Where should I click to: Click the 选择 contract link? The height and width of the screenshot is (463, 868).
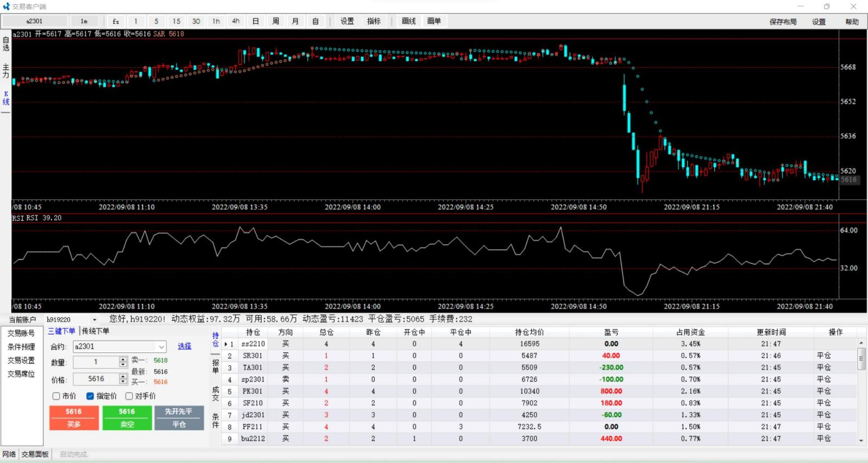pyautogui.click(x=184, y=346)
